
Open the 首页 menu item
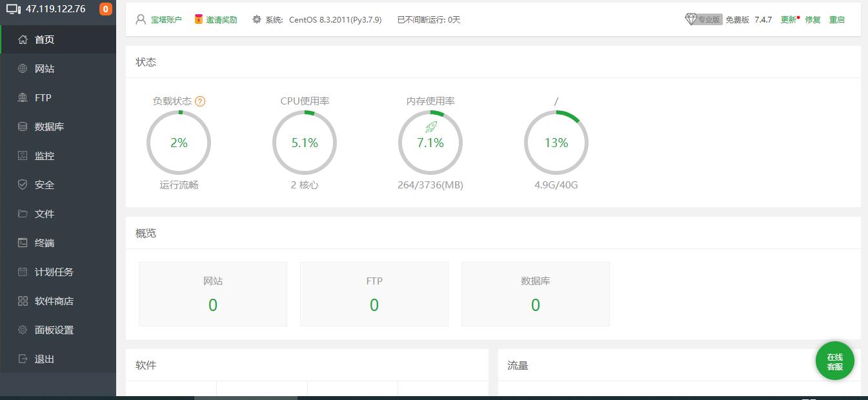[x=58, y=39]
